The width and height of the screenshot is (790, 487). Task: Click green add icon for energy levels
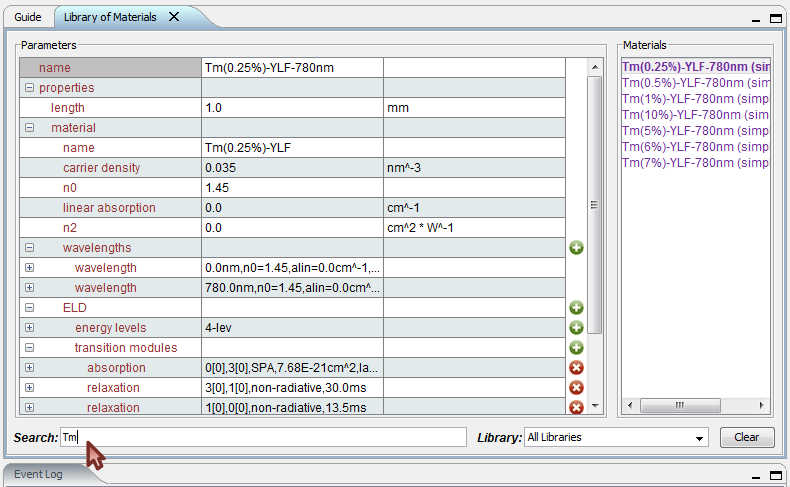coord(576,328)
